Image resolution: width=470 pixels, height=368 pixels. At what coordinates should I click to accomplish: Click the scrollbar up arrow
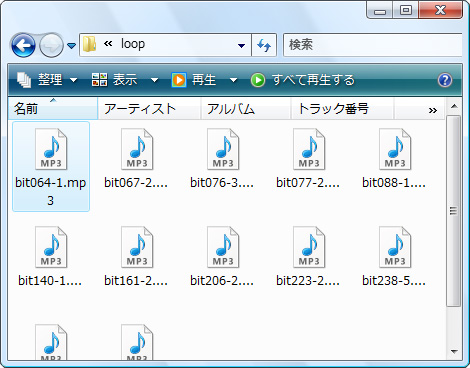tap(454, 106)
